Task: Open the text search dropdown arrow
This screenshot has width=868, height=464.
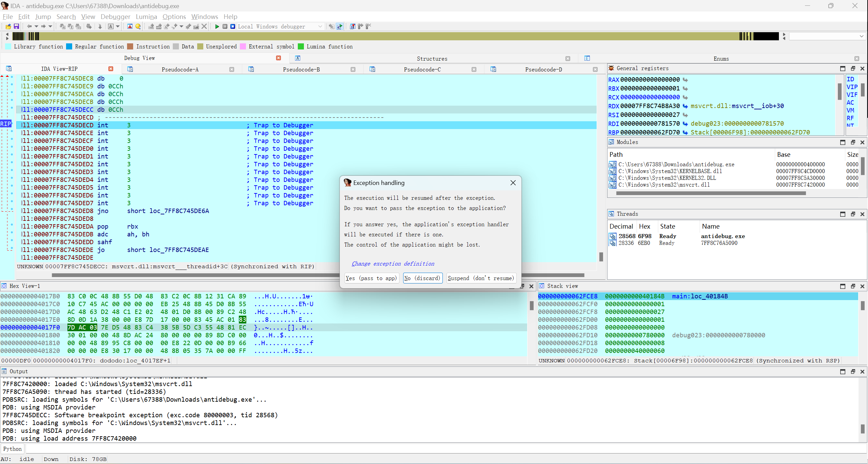Action: point(118,26)
